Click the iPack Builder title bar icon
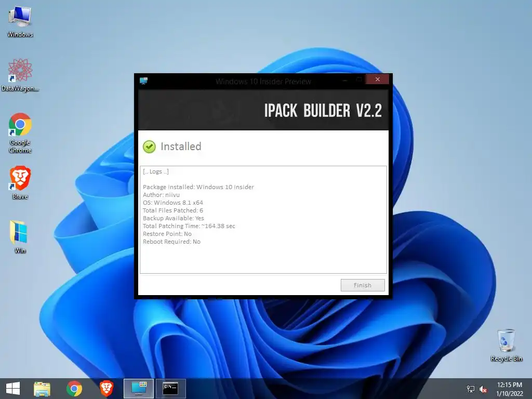Screen dimensions: 532x399 (143, 81)
